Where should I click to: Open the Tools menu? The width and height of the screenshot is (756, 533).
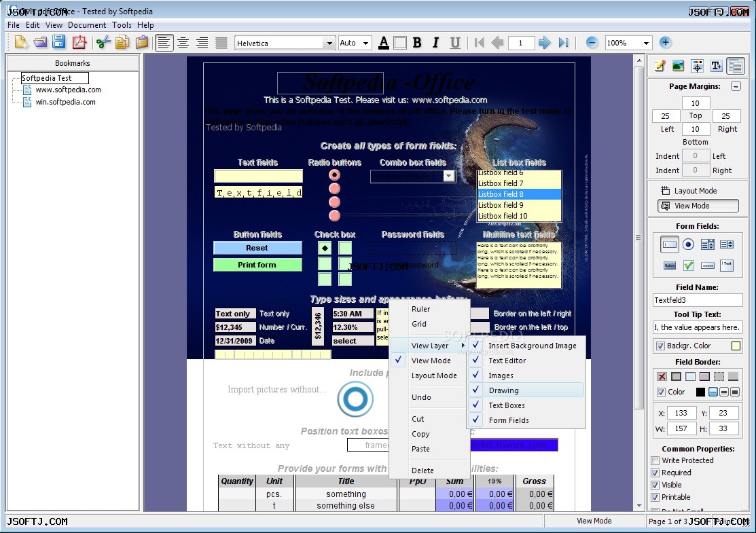(122, 25)
